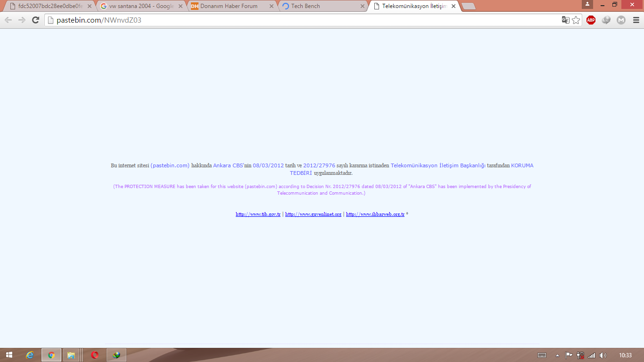Switch to the Tech Bench tab
Viewport: 644px width, 362px height.
pos(323,6)
